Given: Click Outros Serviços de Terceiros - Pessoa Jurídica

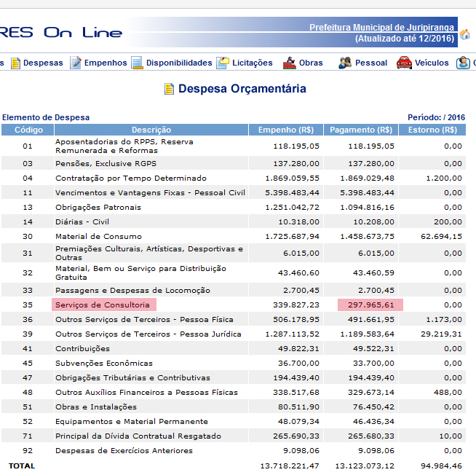Looking at the screenshot, I should [148, 334].
